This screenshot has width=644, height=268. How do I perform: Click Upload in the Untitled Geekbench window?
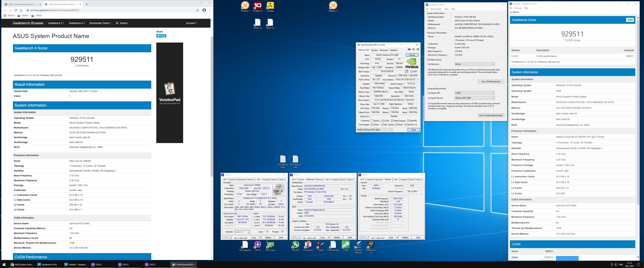coord(514,12)
